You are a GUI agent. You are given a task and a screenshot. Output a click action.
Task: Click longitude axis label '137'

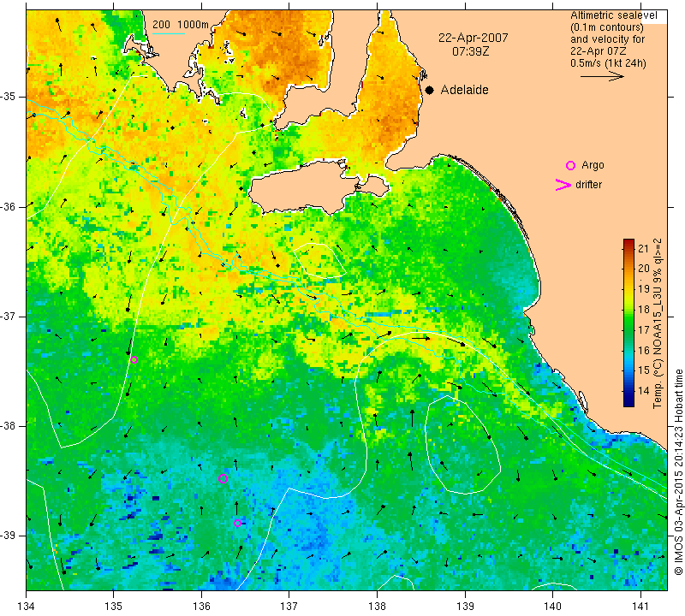coord(289,606)
